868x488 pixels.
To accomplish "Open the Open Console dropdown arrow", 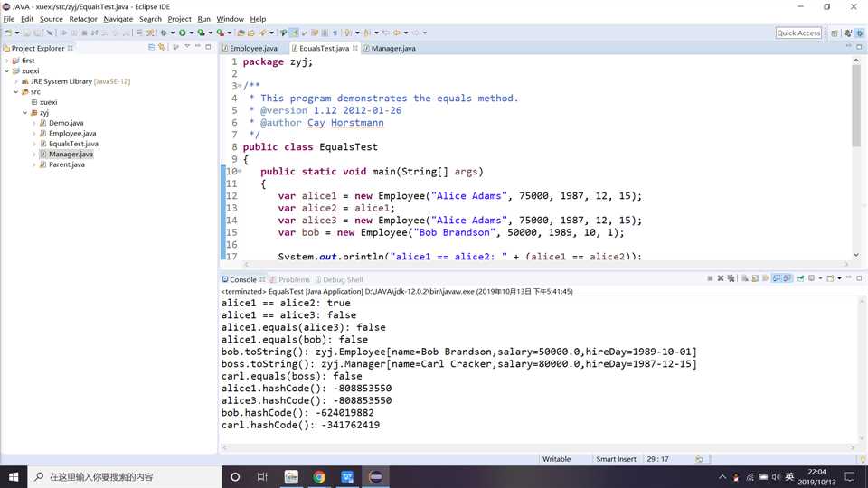I will 840,278.
